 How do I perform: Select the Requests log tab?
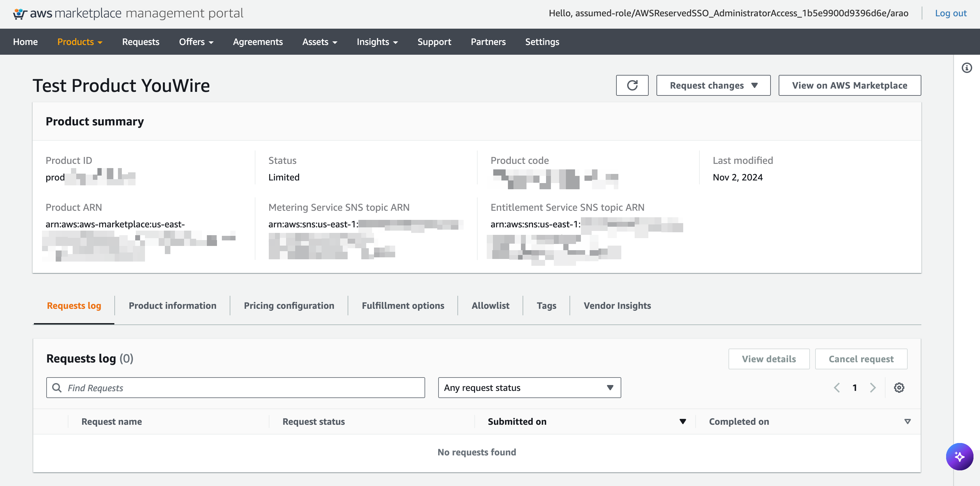[x=74, y=306]
